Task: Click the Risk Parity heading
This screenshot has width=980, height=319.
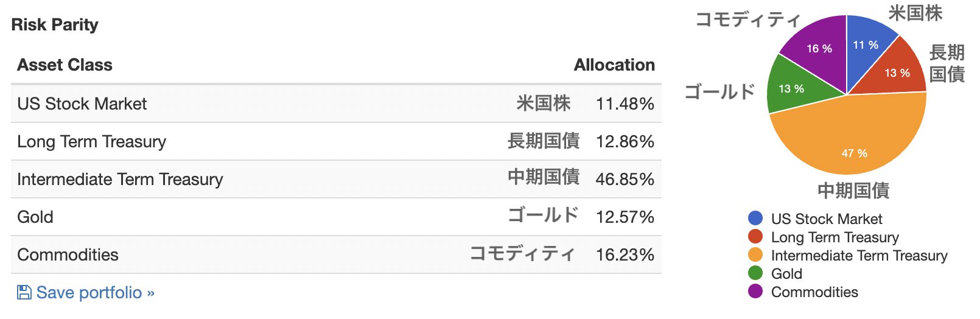Action: [55, 24]
